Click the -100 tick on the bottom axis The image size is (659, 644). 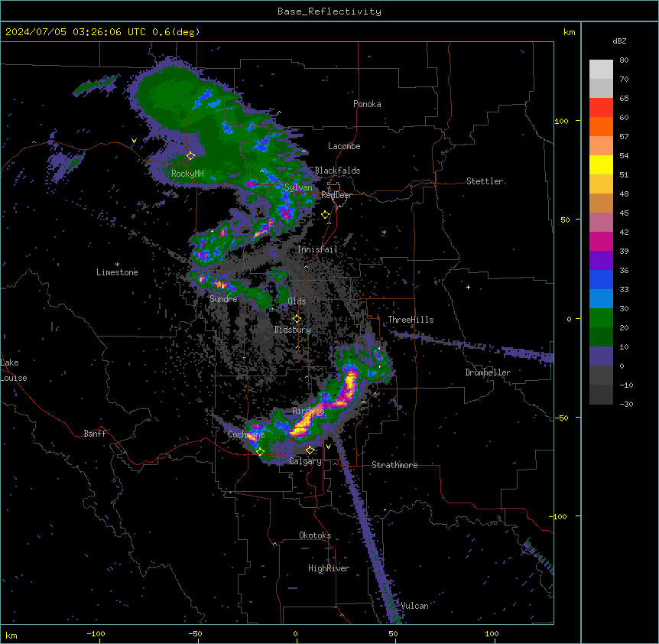click(x=96, y=633)
